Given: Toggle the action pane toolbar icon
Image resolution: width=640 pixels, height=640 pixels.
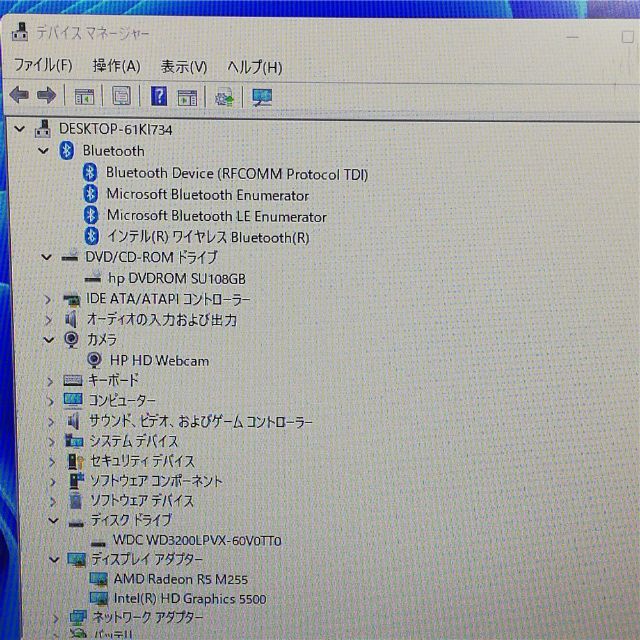Looking at the screenshot, I should [x=187, y=98].
